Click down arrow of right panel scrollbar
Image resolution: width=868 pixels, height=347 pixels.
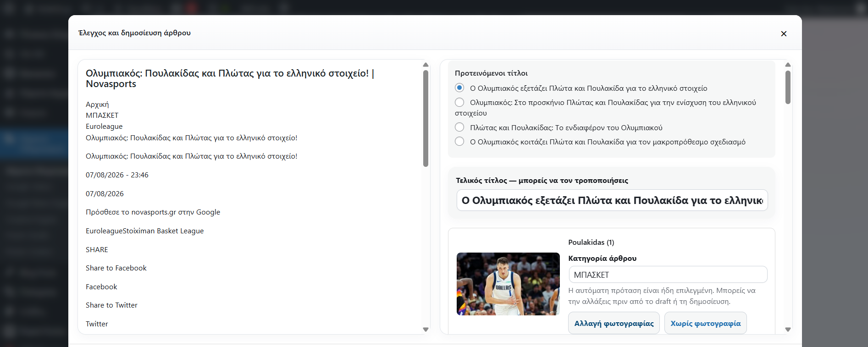[788, 329]
